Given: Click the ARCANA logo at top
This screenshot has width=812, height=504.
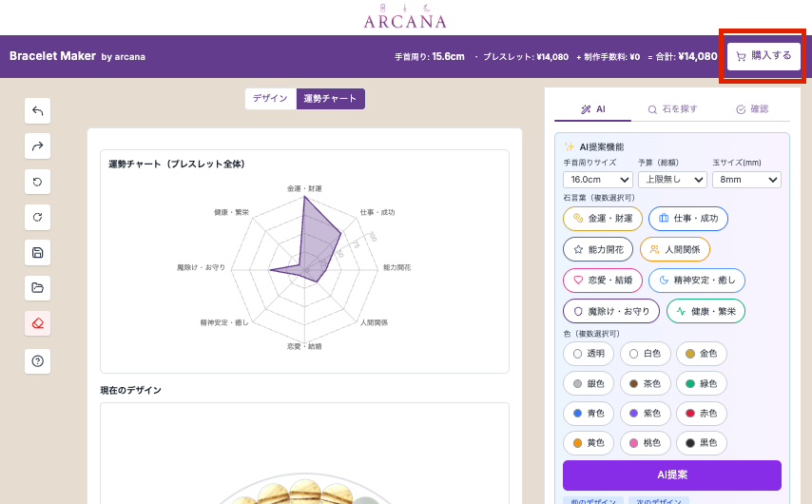Looking at the screenshot, I should (405, 18).
